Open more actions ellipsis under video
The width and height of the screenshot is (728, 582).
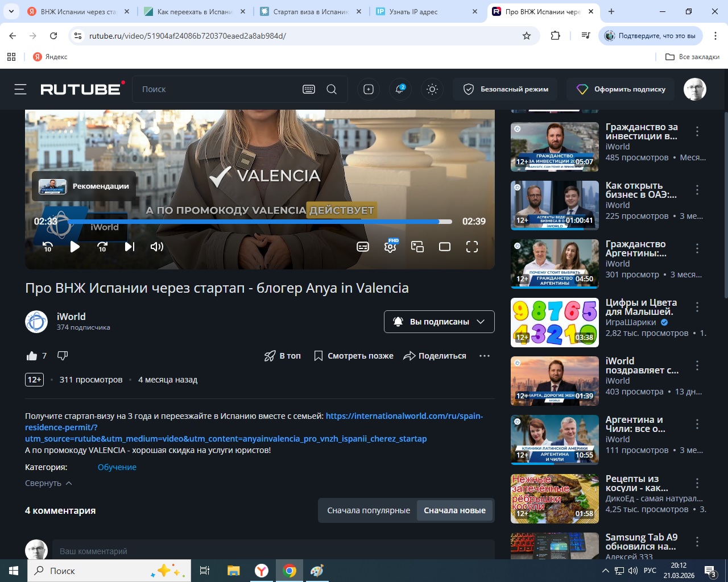tap(485, 356)
